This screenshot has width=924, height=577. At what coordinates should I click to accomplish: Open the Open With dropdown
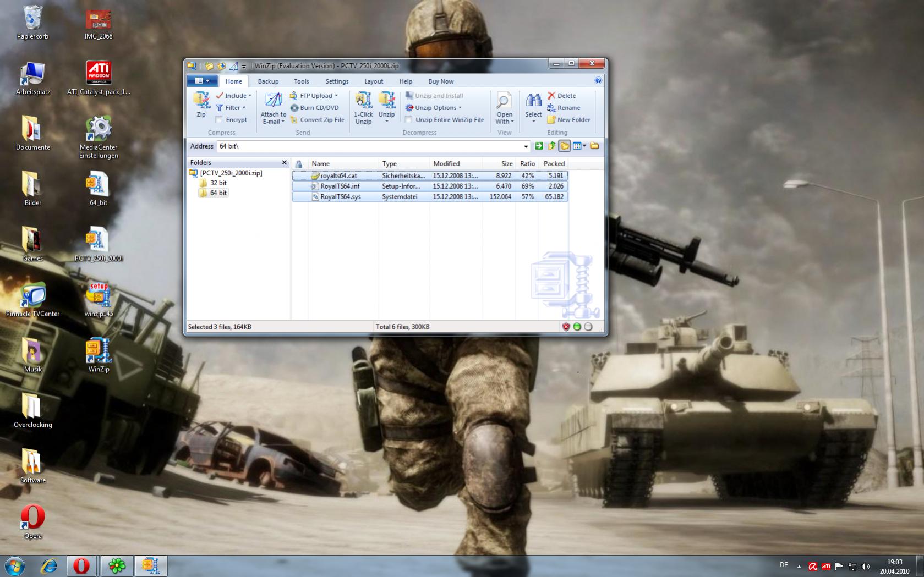(x=504, y=108)
